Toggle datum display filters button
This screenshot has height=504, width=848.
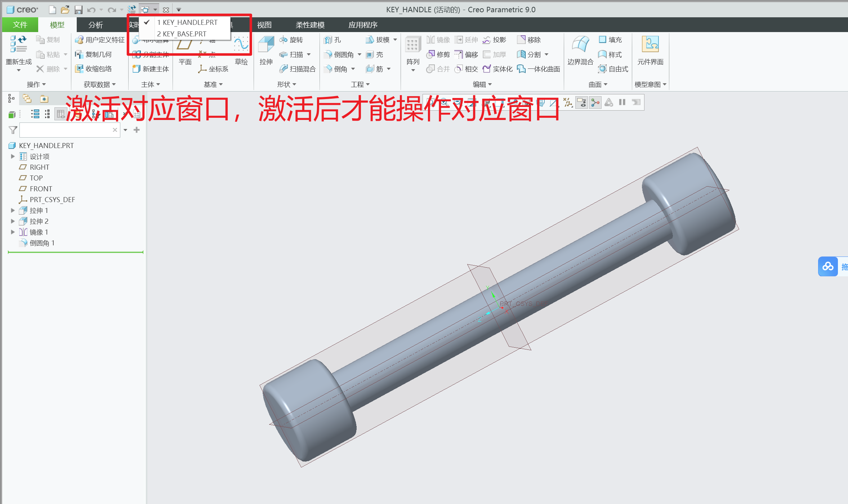pos(568,103)
